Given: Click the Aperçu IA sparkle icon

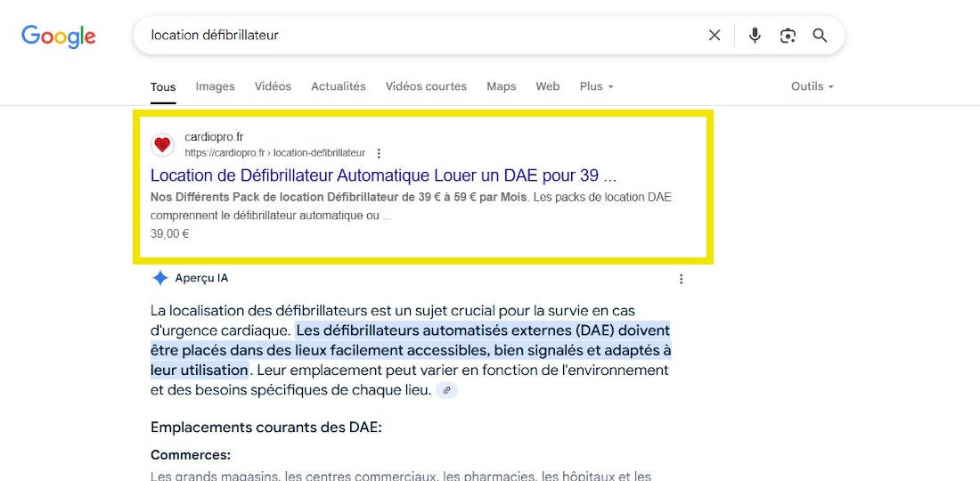Looking at the screenshot, I should click(x=160, y=278).
